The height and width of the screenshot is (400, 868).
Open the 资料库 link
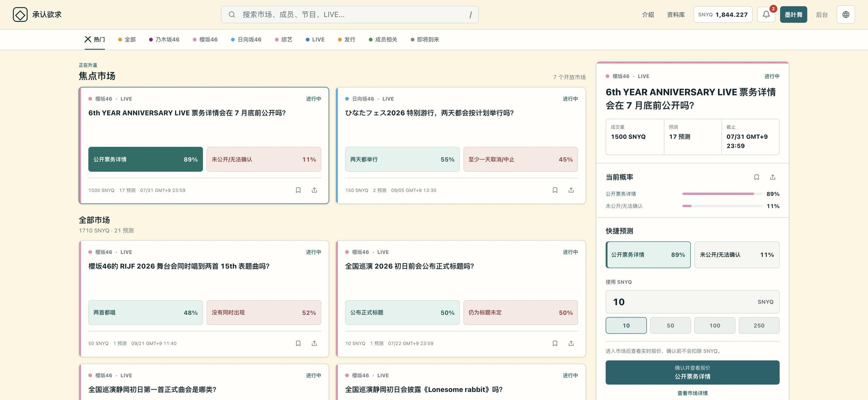[675, 14]
